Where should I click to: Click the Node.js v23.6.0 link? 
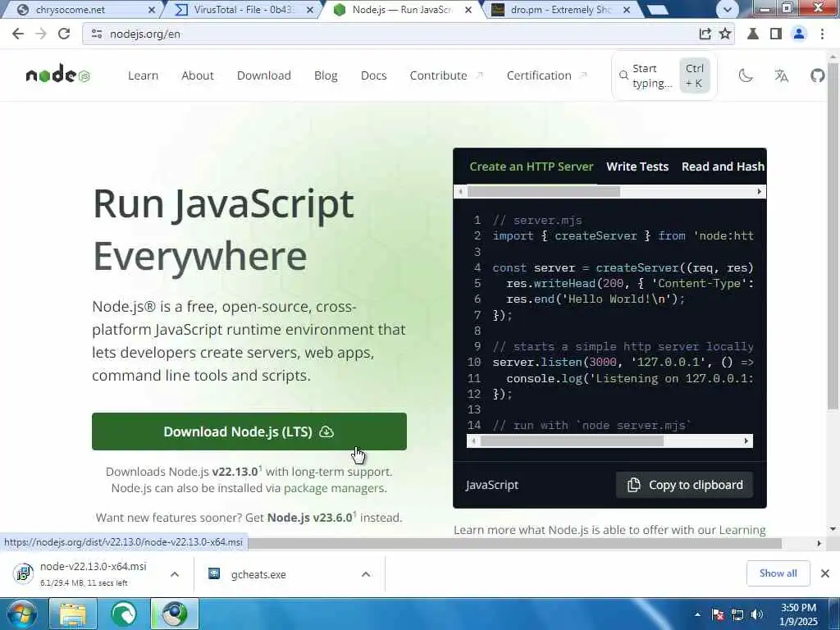(x=309, y=518)
